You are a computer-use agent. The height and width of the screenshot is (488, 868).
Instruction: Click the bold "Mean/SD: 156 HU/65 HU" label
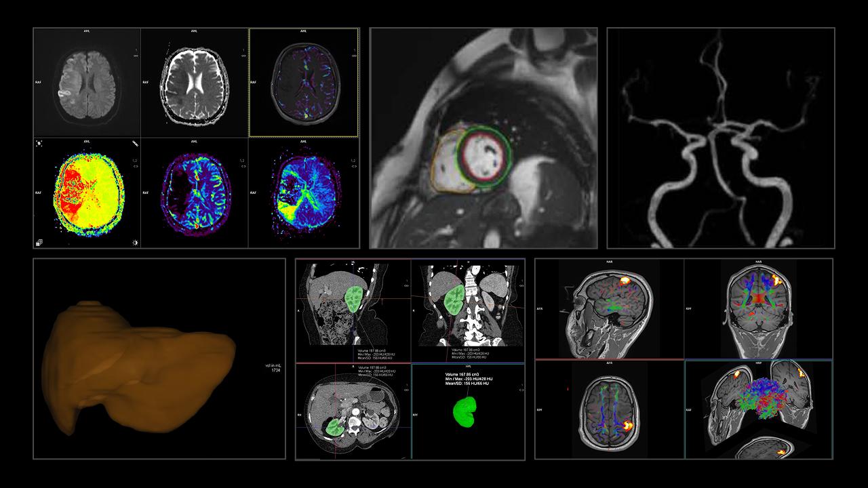point(469,384)
